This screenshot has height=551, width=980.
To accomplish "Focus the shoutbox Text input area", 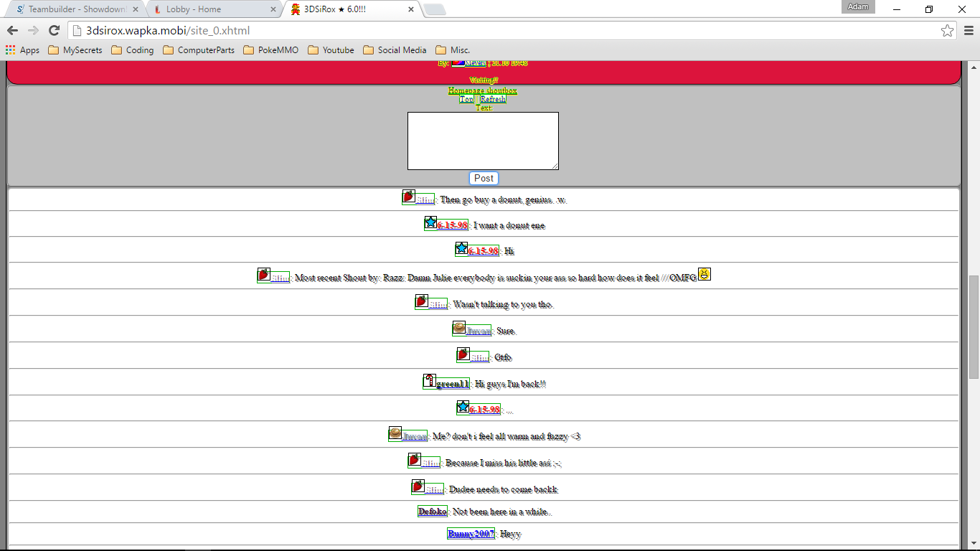I will coord(483,141).
